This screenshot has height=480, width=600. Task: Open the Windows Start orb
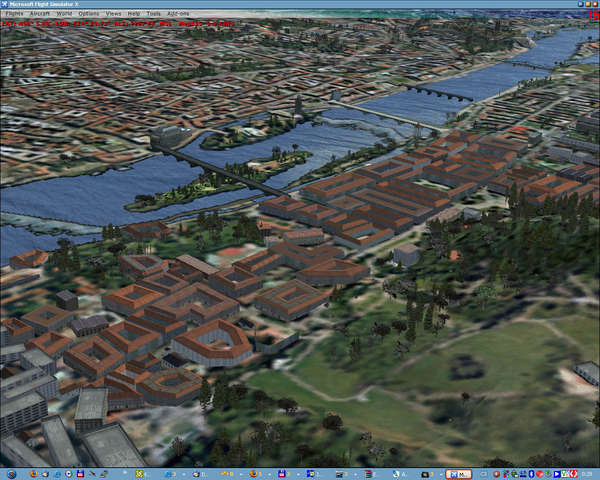click(12, 474)
